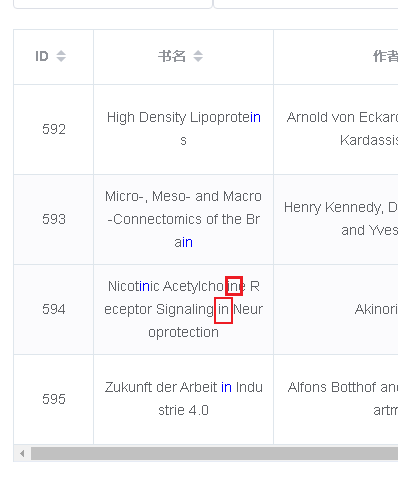398x480 pixels.
Task: Click author cell Alfons Botthof
Action: (343, 399)
